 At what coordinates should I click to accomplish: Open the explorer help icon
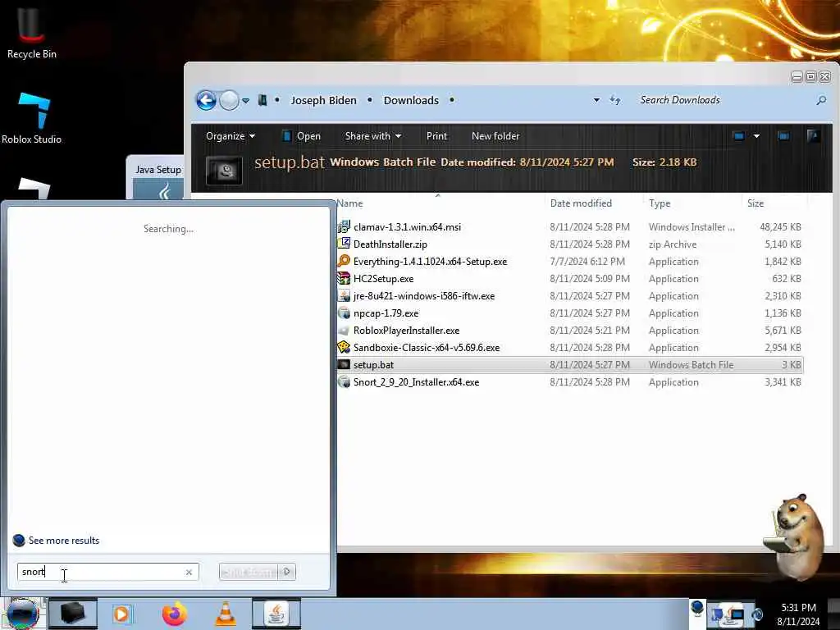[x=813, y=135]
